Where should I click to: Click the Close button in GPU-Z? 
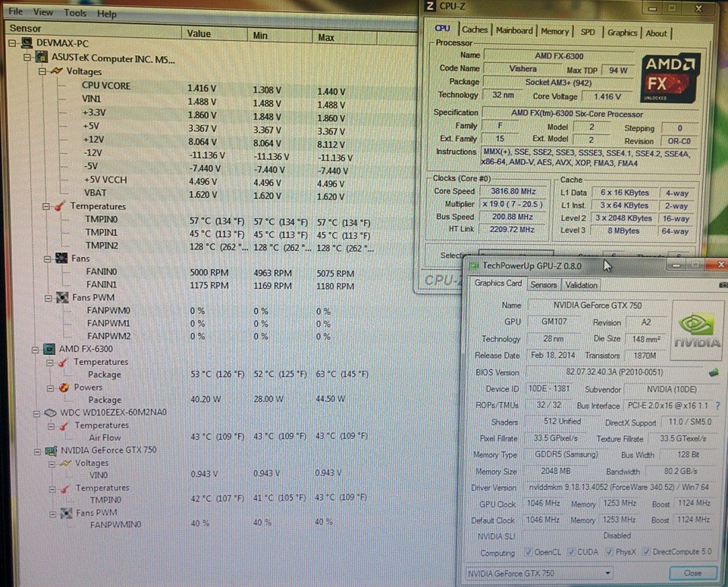(x=692, y=573)
